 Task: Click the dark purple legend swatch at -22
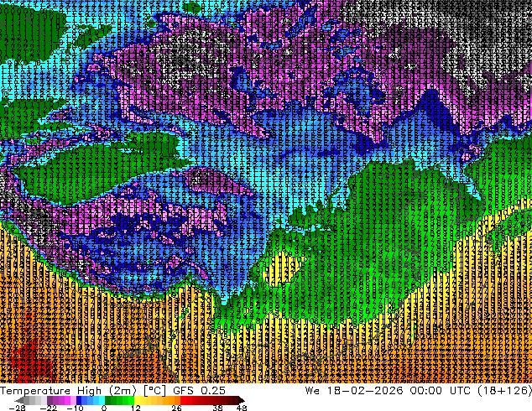[50, 400]
